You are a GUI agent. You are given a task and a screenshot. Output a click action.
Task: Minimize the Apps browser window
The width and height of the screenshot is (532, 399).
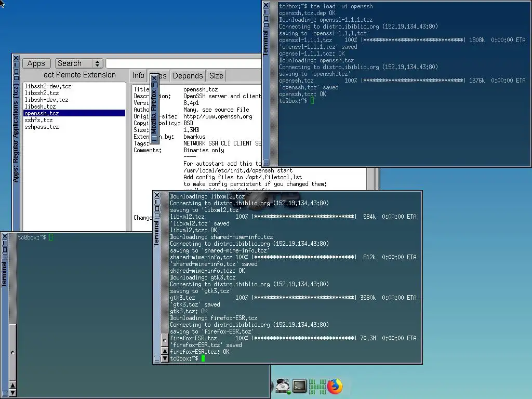[16, 64]
